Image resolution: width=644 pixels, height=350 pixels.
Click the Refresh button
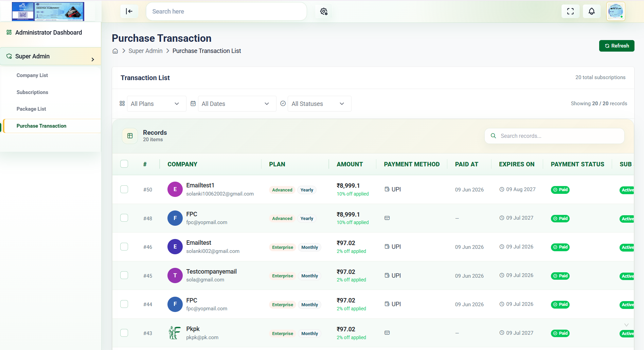616,46
